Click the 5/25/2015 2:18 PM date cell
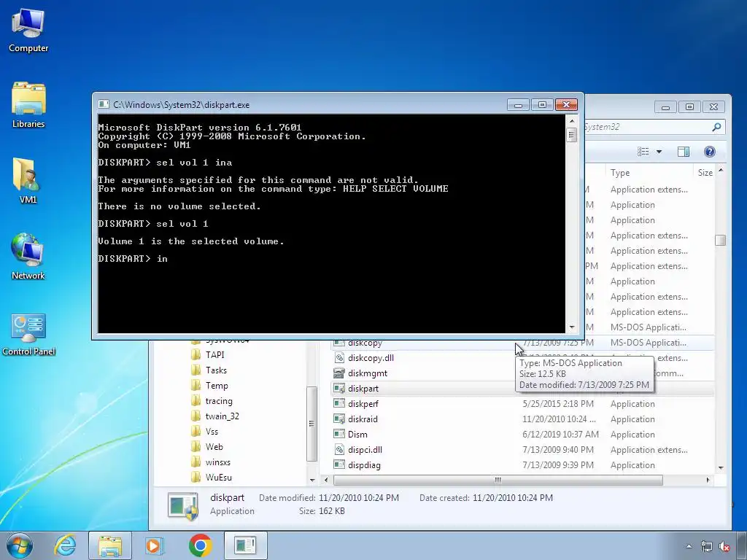The image size is (747, 560). pos(558,404)
